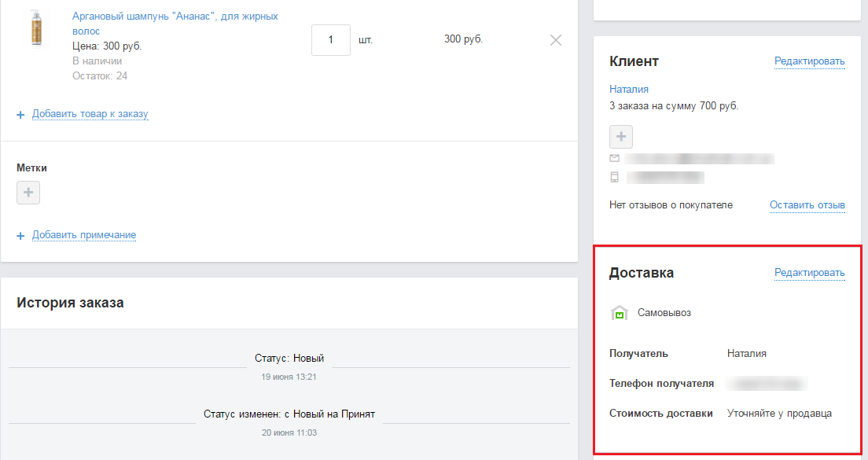Select the Статус: Новый history entry
This screenshot has width=868, height=460.
(289, 359)
